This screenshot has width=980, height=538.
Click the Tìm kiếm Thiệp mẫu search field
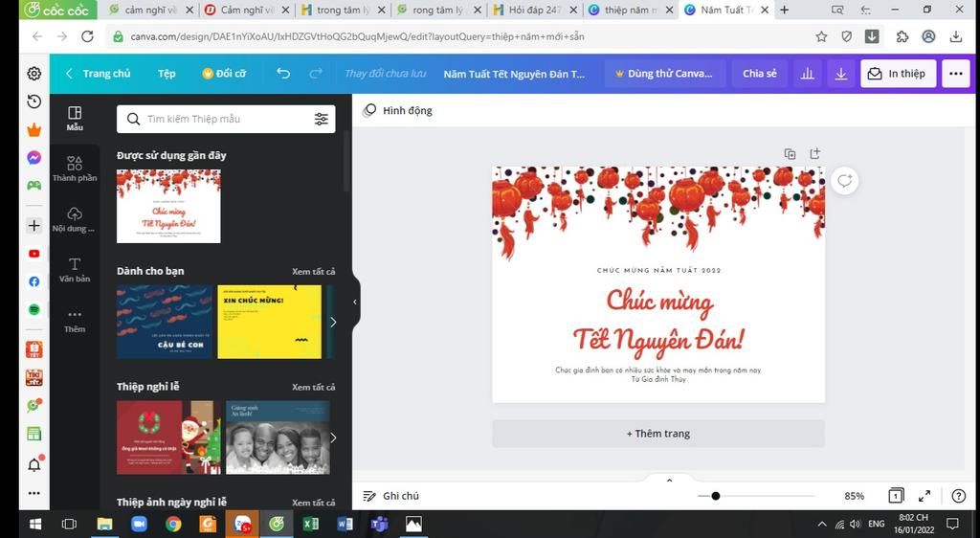(x=226, y=119)
